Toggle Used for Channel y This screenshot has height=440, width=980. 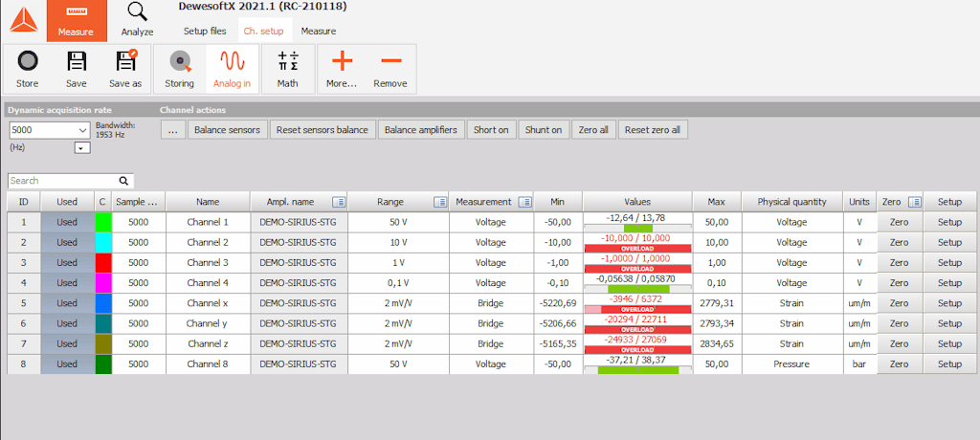(67, 323)
